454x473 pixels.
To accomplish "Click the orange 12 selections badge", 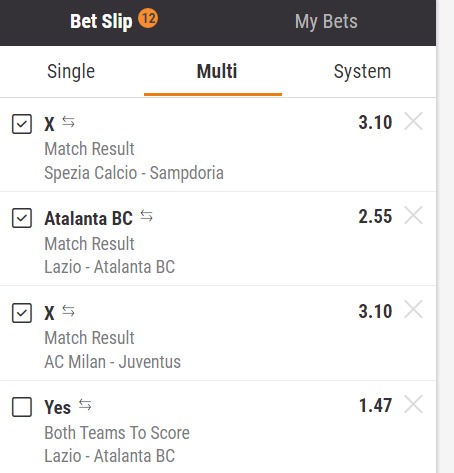I will coord(148,18).
